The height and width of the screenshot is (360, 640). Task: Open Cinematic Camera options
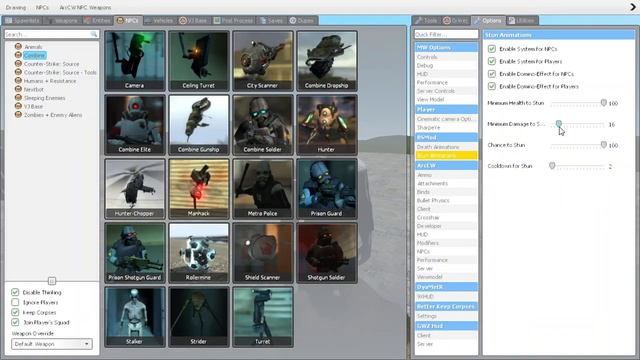coord(446,119)
